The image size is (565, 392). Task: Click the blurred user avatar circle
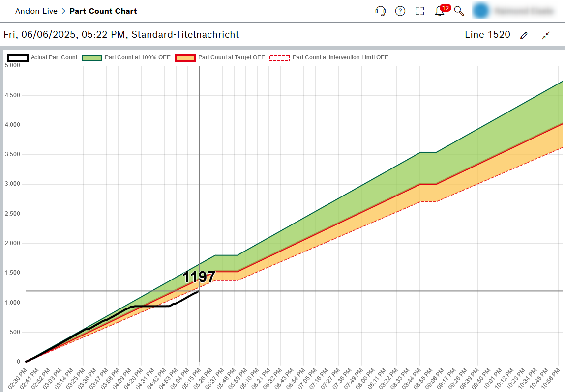pos(481,11)
